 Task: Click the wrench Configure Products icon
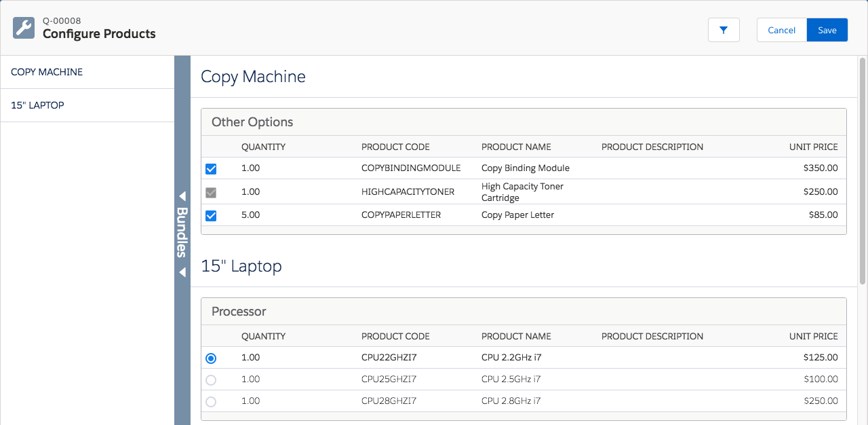coord(24,28)
